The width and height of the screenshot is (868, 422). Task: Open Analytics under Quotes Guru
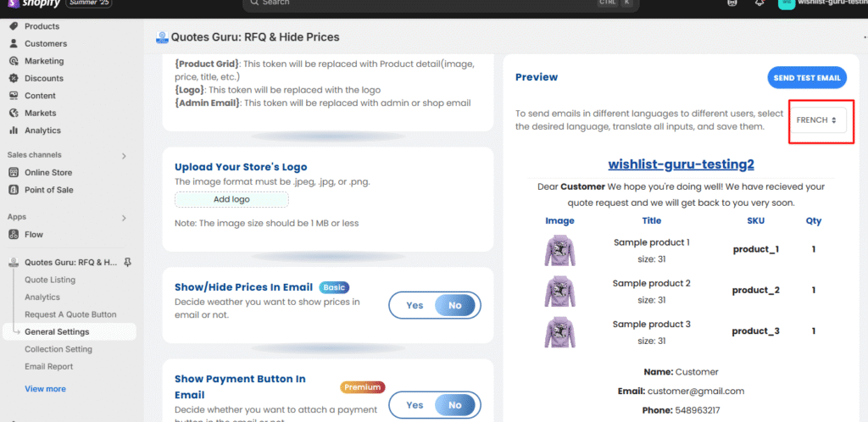click(42, 297)
